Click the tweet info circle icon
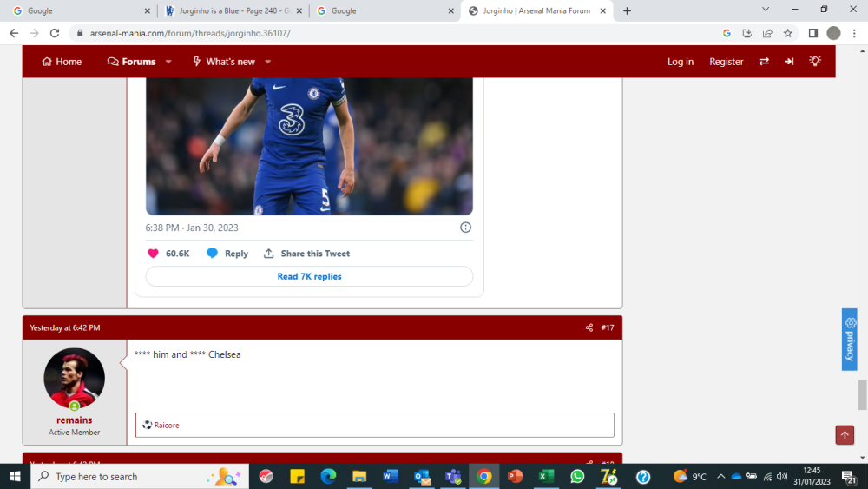The image size is (868, 489). point(465,227)
